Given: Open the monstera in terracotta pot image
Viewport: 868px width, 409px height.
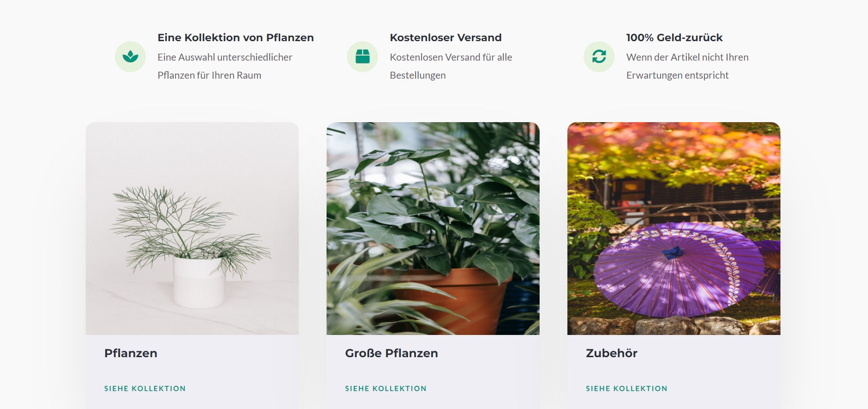Looking at the screenshot, I should coord(433,229).
